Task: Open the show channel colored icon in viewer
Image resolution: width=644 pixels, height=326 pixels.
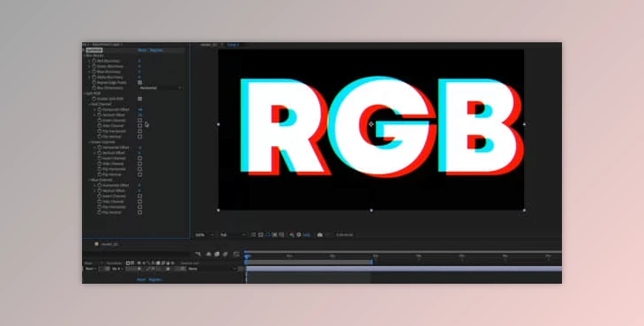Action: pyautogui.click(x=292, y=235)
